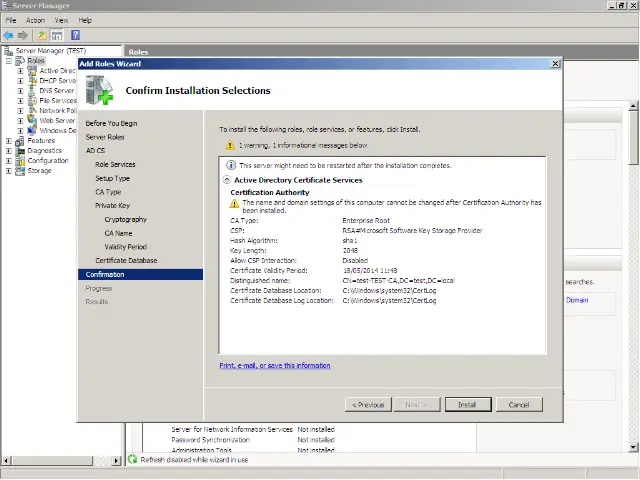This screenshot has width=640, height=480.
Task: Go to the Certificate Database step
Action: (x=126, y=260)
